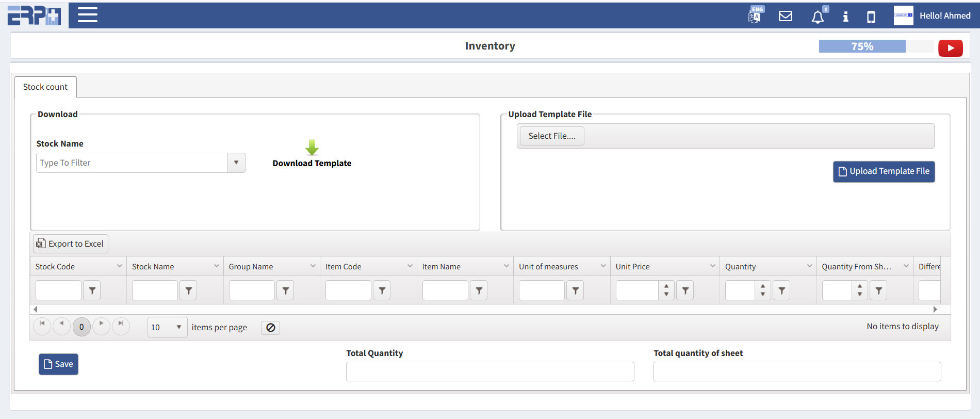Click the Total Quantity input field

pyautogui.click(x=489, y=372)
